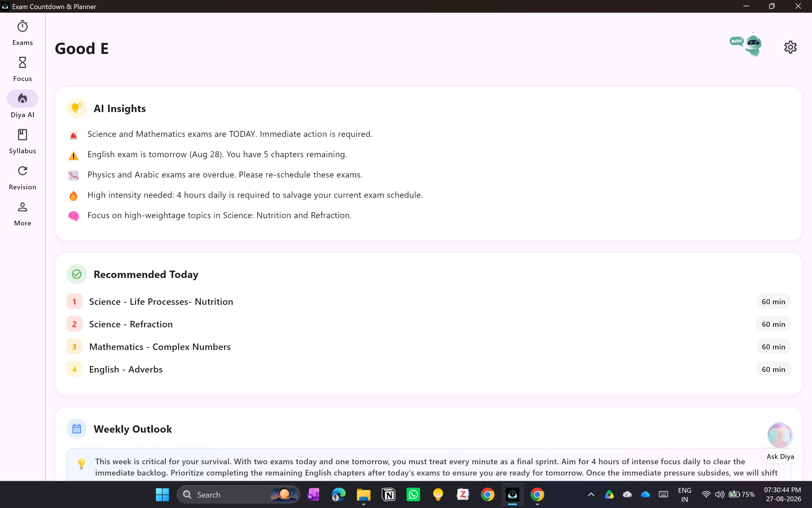Select recommendation number 3 badge
Screen dimensions: 812x508
[x=74, y=346]
